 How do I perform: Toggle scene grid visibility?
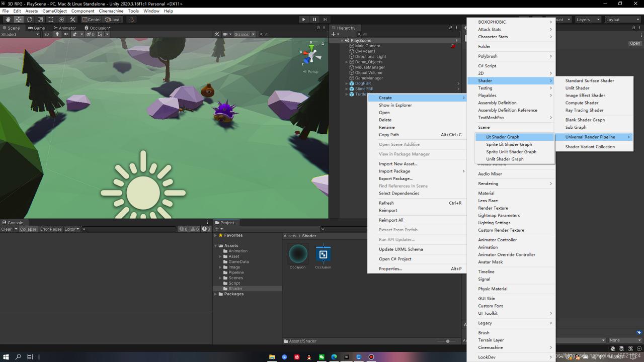(99, 34)
